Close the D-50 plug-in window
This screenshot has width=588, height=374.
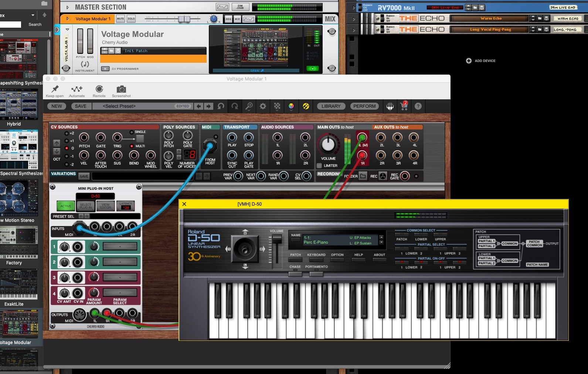(x=184, y=204)
